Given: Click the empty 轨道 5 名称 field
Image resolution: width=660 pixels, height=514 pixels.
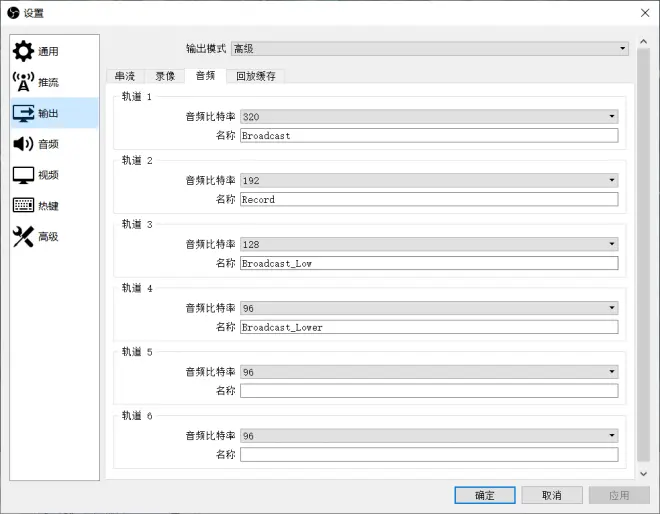Looking at the screenshot, I should point(429,391).
